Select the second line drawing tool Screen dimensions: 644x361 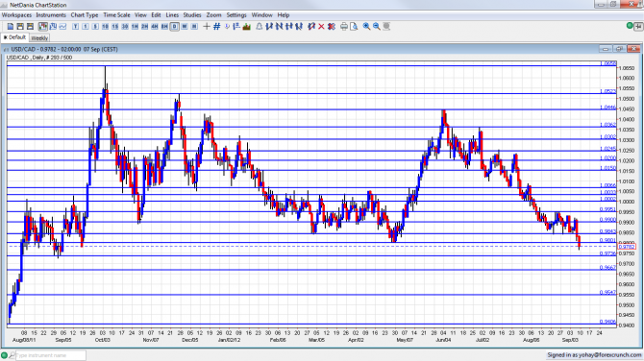click(280, 27)
